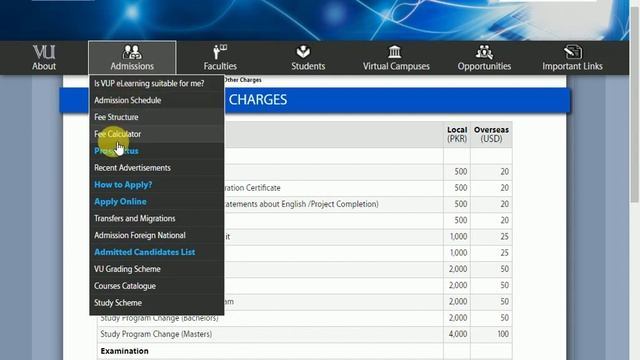Select Admission Schedule from dropdown
This screenshot has height=360, width=640.
[127, 100]
